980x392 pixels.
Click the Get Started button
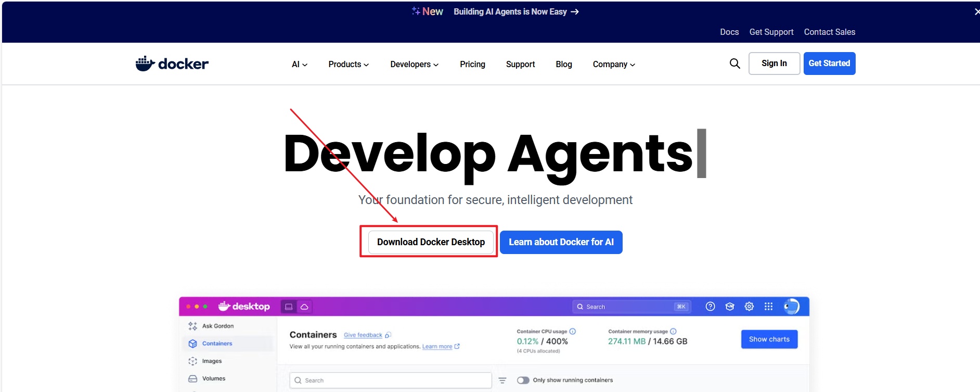click(x=829, y=64)
